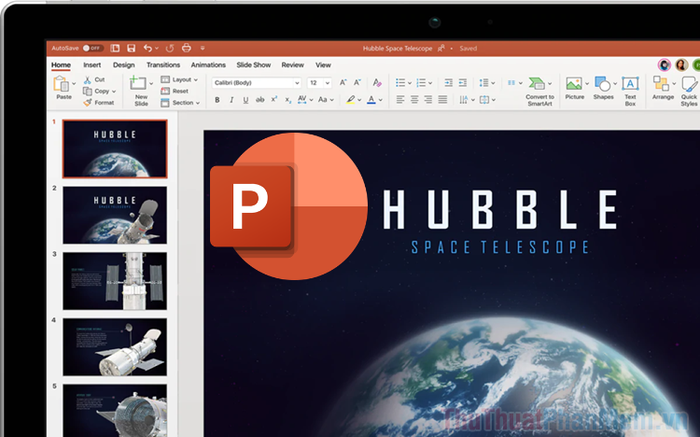Click the Justify text icon

click(442, 100)
